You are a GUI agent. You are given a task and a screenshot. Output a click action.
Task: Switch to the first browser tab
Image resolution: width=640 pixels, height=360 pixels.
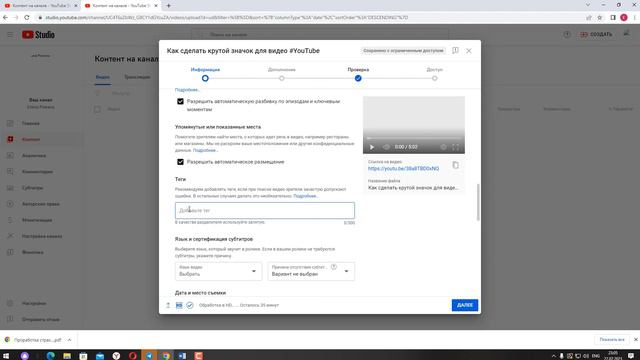[40, 6]
